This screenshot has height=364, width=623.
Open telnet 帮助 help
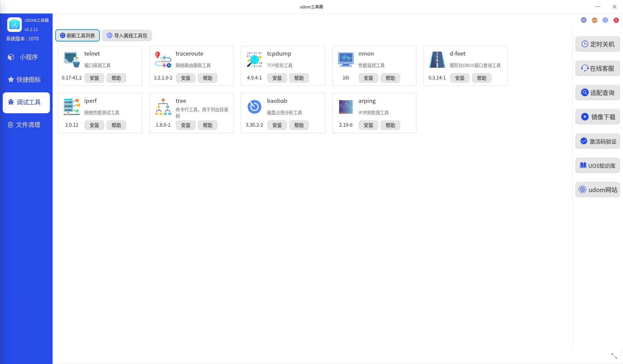tap(116, 78)
